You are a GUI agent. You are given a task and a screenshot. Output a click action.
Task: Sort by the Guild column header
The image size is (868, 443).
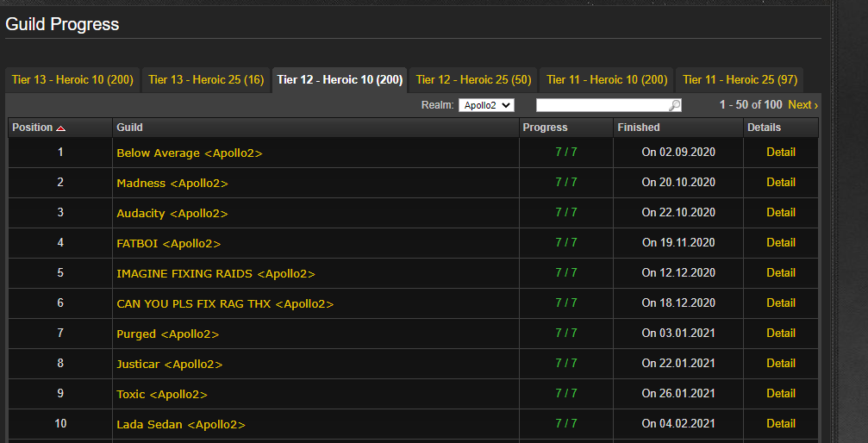(x=315, y=128)
